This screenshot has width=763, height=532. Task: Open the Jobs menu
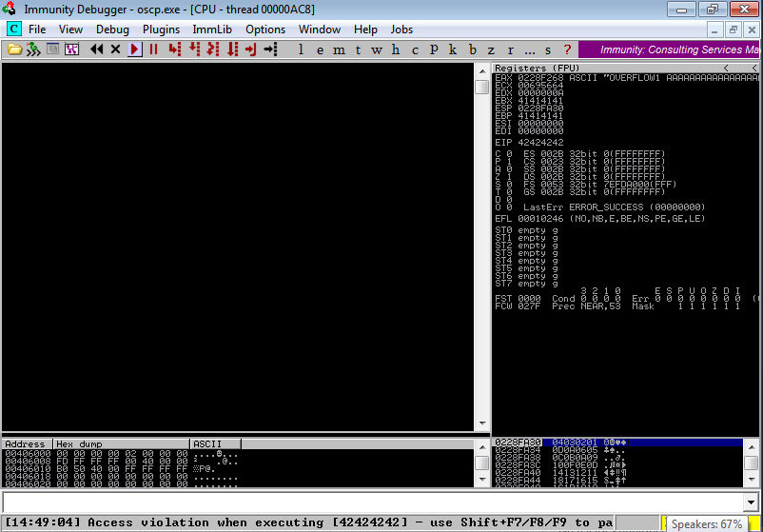401,30
